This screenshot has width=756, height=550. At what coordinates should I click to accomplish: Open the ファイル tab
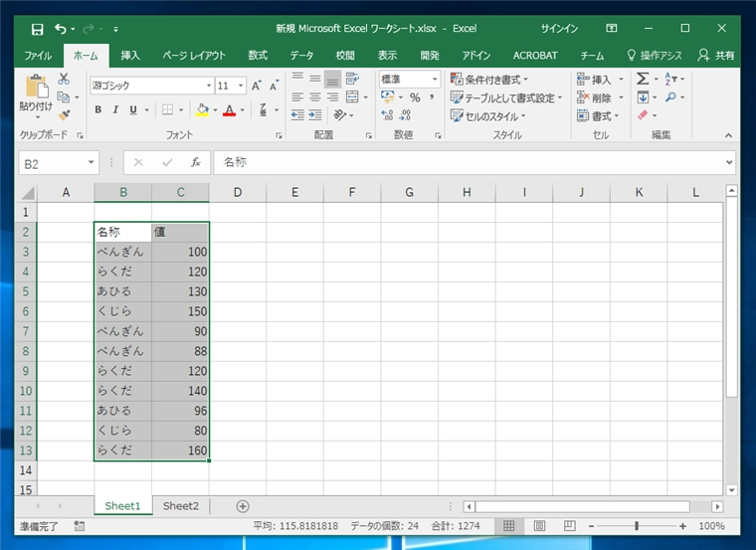(38, 56)
